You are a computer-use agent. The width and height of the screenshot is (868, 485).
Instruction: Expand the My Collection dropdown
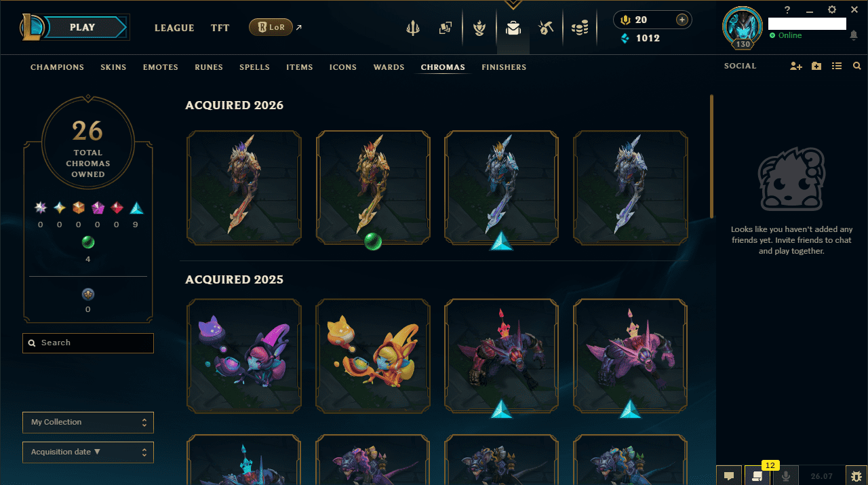click(88, 422)
